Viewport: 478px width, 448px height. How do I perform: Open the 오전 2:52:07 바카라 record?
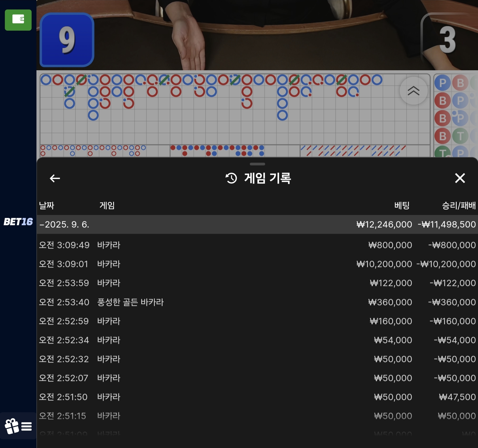point(257,378)
